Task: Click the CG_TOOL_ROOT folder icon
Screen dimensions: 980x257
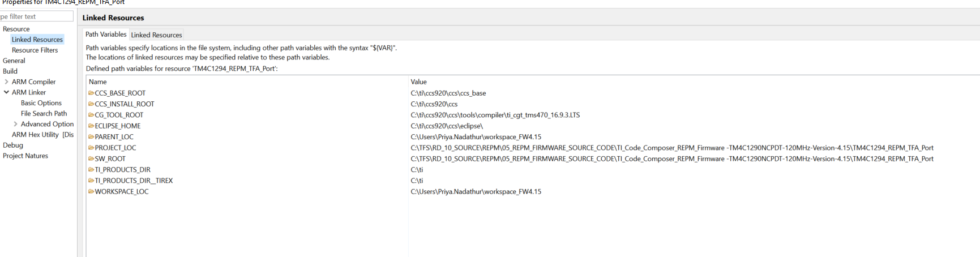Action: [x=91, y=115]
